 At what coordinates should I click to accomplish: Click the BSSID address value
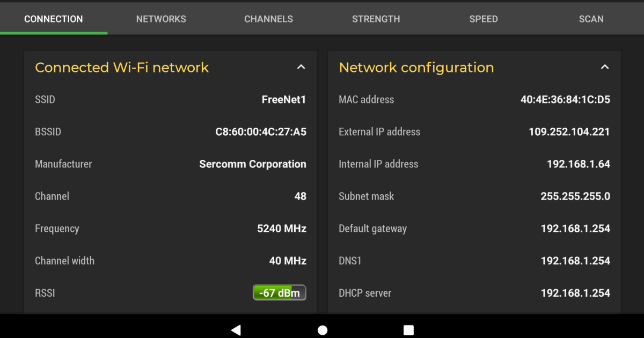[x=261, y=131]
